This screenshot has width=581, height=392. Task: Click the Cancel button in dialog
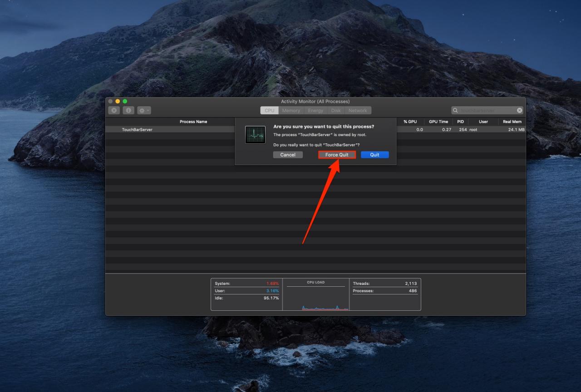pos(288,155)
